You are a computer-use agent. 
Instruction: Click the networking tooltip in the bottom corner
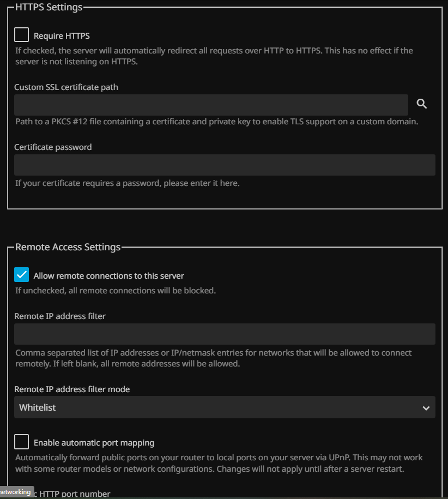point(16,492)
